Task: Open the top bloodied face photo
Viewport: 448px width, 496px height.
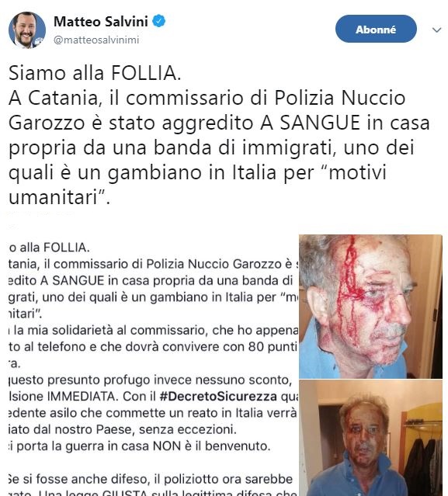Action: (x=370, y=306)
